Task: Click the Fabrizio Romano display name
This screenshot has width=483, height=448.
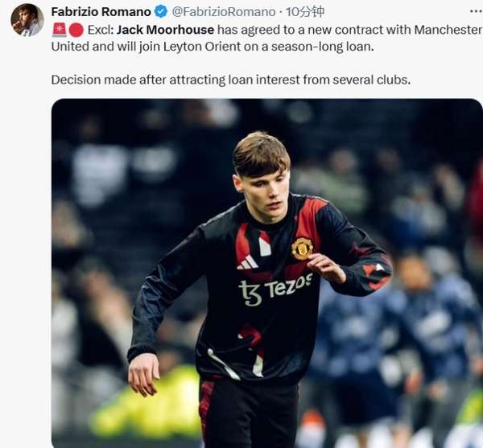Action: coord(101,12)
